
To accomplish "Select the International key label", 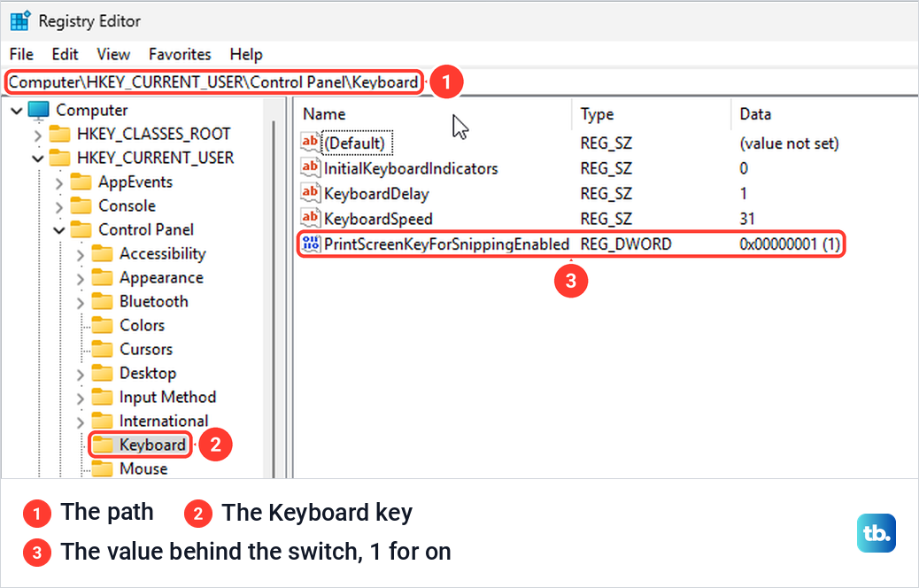I will coord(164,421).
